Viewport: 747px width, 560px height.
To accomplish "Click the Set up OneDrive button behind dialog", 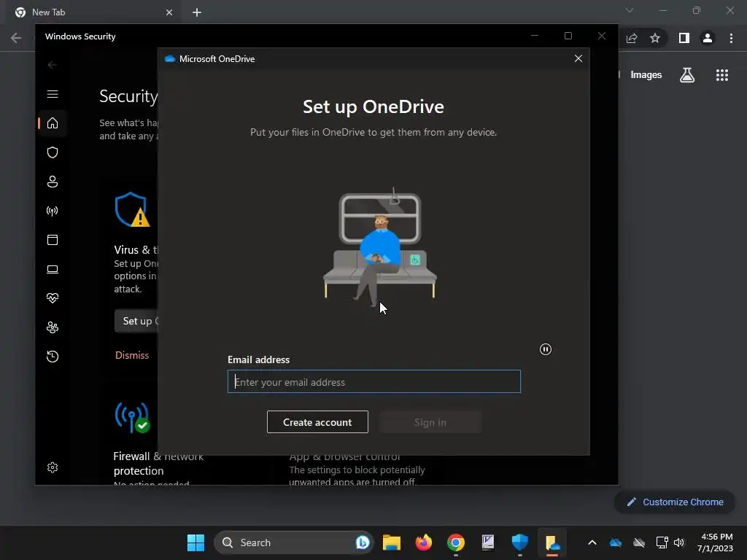I will click(136, 321).
